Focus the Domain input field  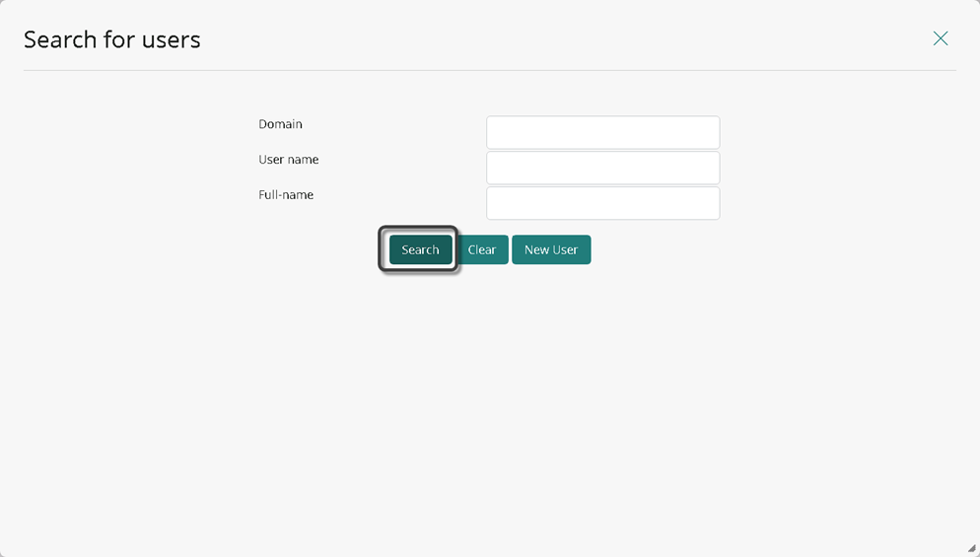pyautogui.click(x=603, y=132)
